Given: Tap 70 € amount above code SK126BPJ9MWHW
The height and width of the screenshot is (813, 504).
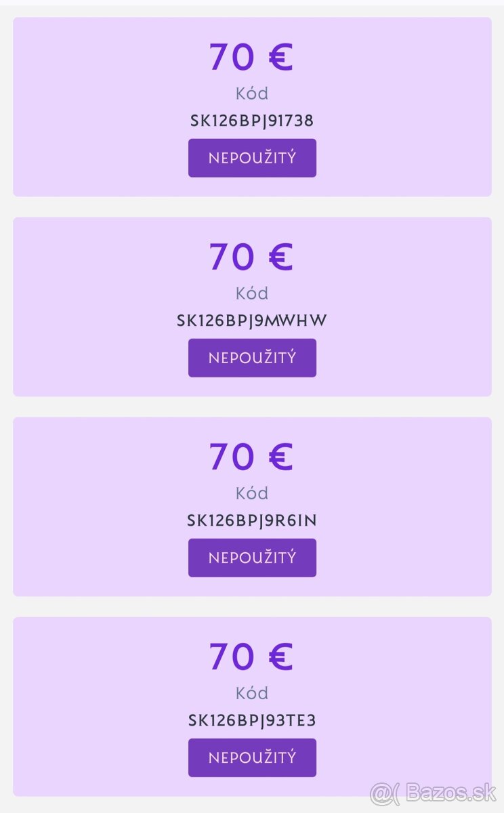Looking at the screenshot, I should (x=251, y=257).
